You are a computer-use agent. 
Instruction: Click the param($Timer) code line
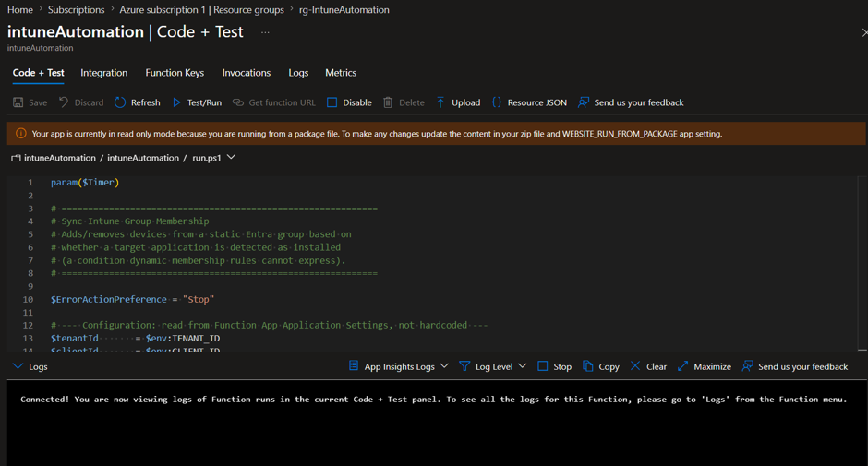tap(85, 182)
